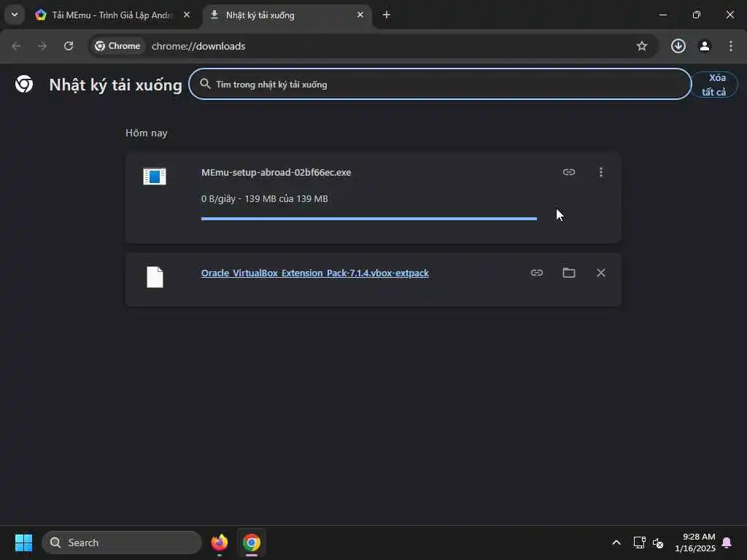Click the 'Hôm nay' date heading
Image resolution: width=747 pixels, height=560 pixels.
click(146, 133)
